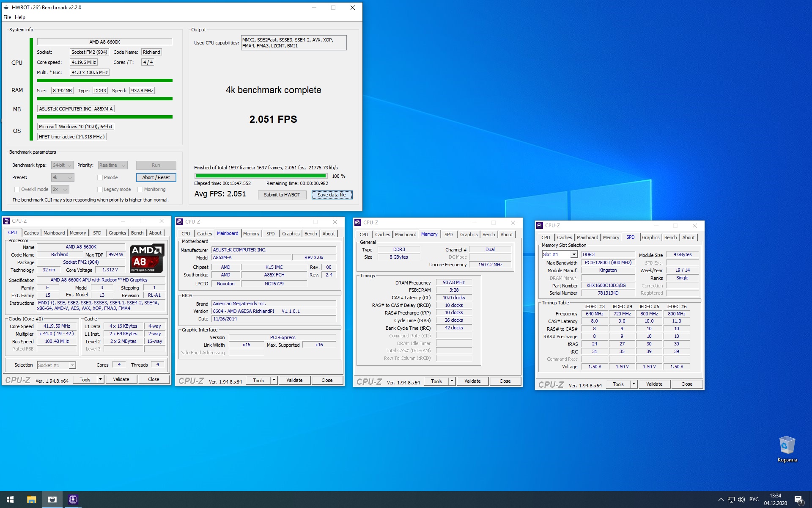
Task: Open About tab in CPU-Z SPD window
Action: coord(689,237)
